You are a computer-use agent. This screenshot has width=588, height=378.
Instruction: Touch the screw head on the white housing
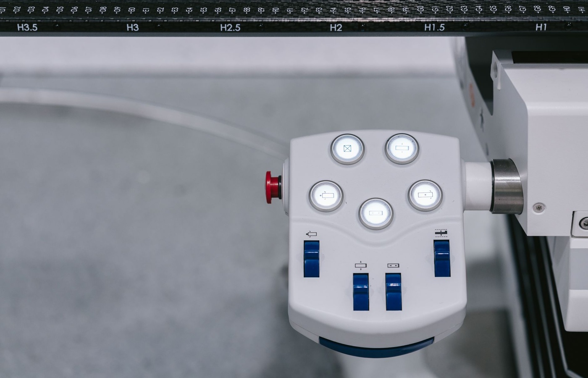[x=538, y=207]
